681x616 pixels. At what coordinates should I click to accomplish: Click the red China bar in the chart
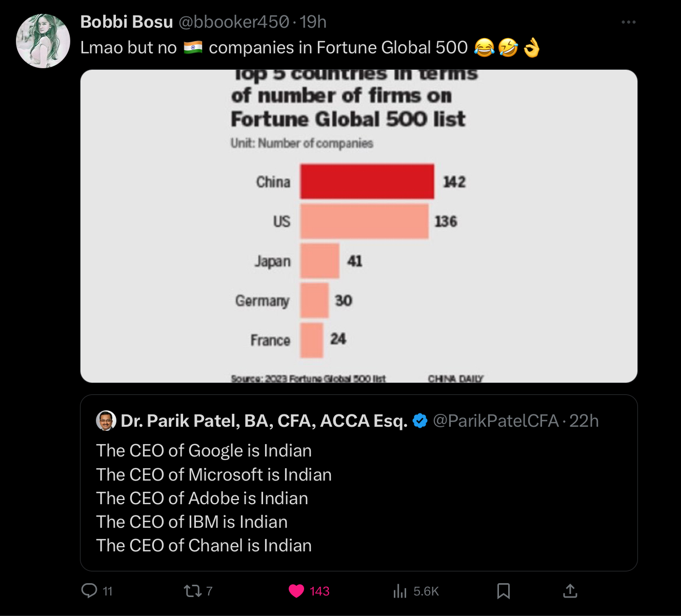coord(367,182)
